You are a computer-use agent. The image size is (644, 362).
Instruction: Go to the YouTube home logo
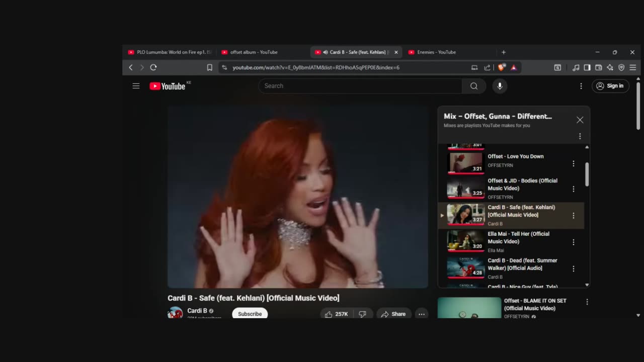click(168, 86)
